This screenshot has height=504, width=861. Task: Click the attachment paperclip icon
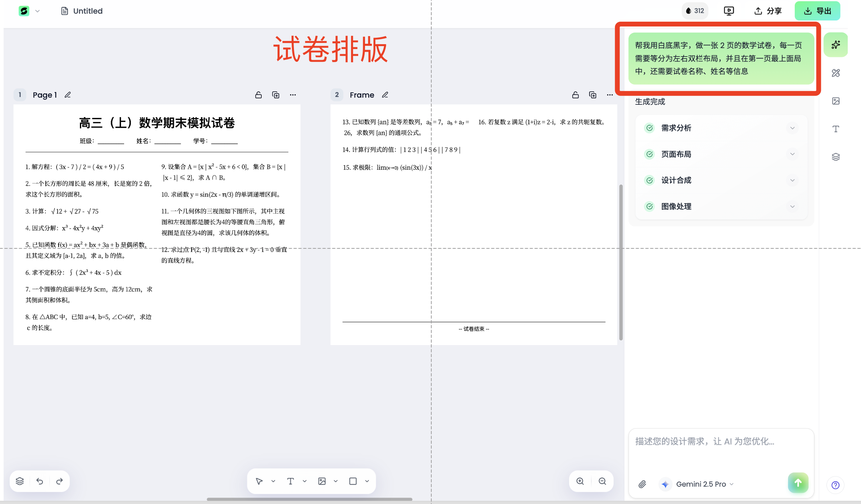(642, 484)
